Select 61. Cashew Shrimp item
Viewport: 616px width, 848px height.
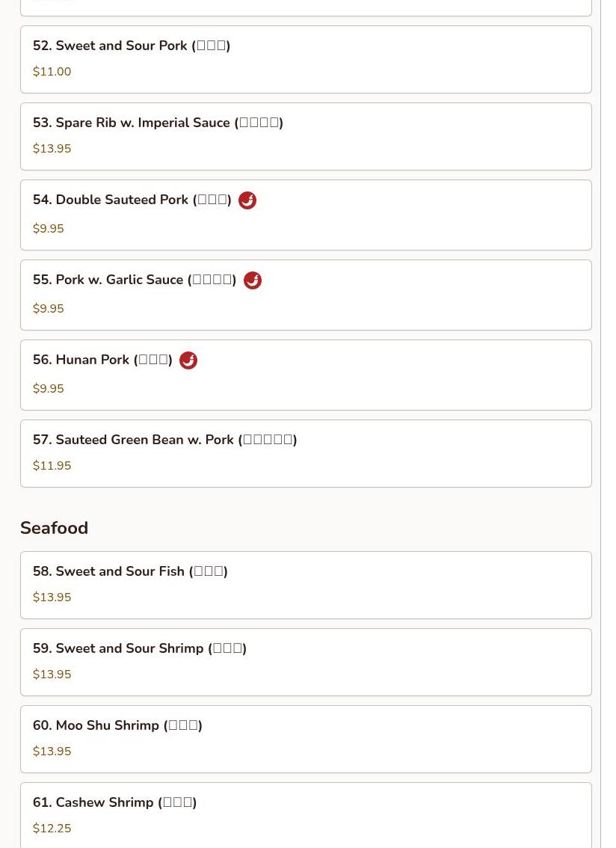pos(306,815)
